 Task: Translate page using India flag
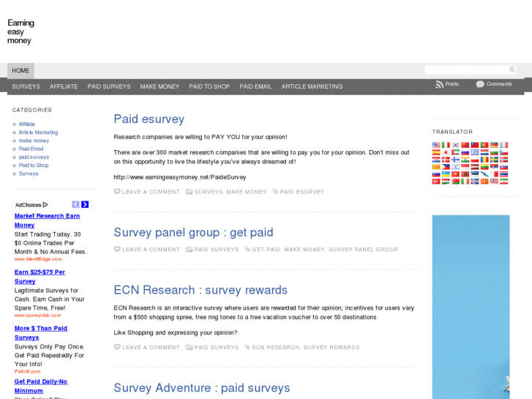point(465,160)
